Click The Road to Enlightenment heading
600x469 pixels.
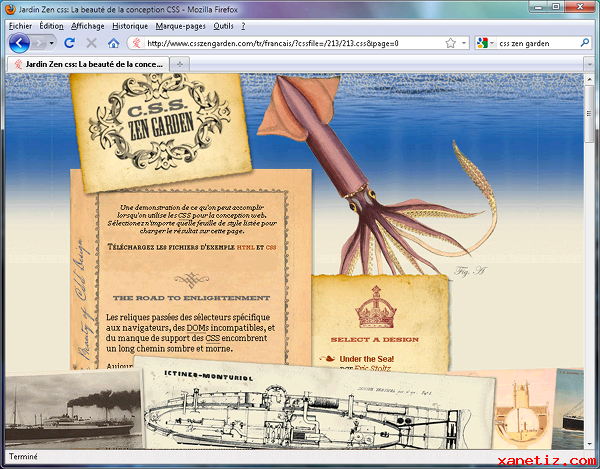coord(191,298)
